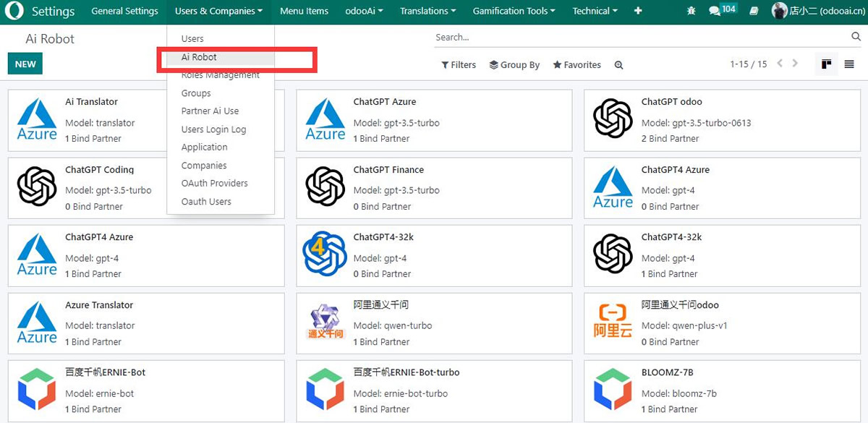Open General Settings
The height and width of the screenshot is (423, 868).
click(124, 11)
